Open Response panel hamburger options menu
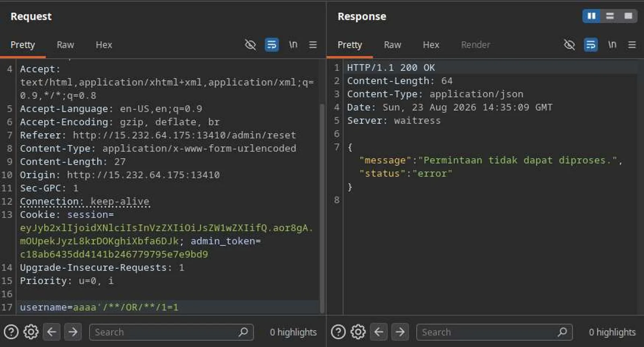This screenshot has width=644, height=347. click(x=632, y=45)
